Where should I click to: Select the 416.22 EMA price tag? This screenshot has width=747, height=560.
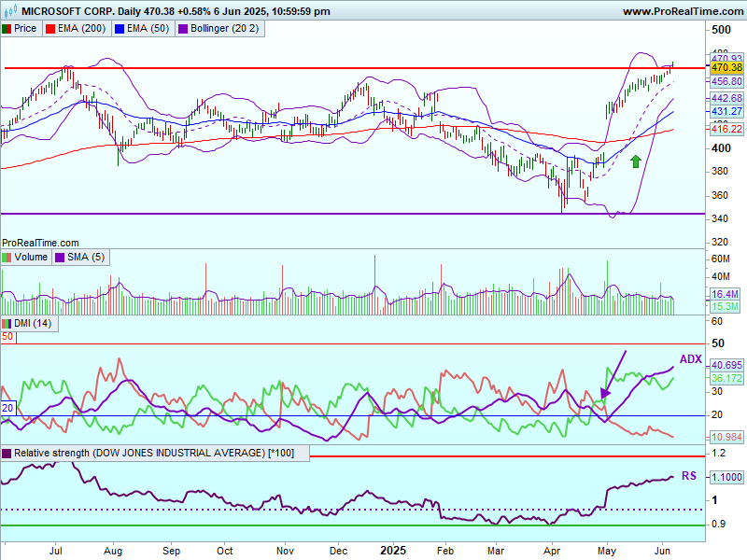pos(726,129)
